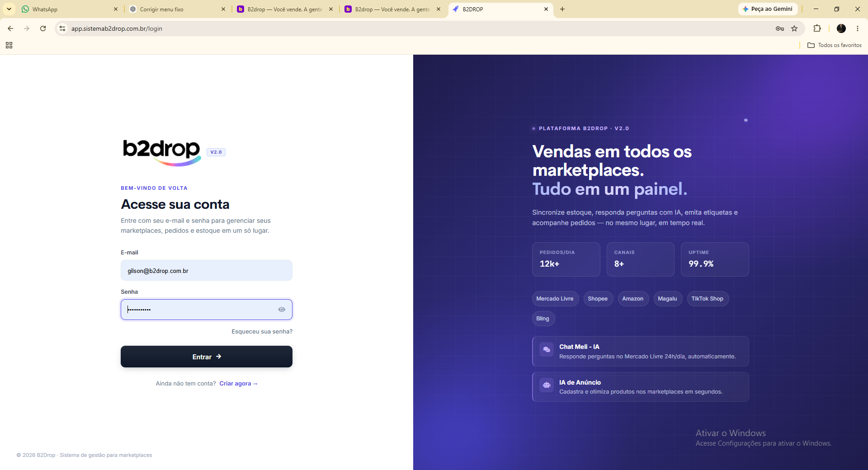The image size is (868, 470).
Task: Click the Magalu chip
Action: (667, 299)
